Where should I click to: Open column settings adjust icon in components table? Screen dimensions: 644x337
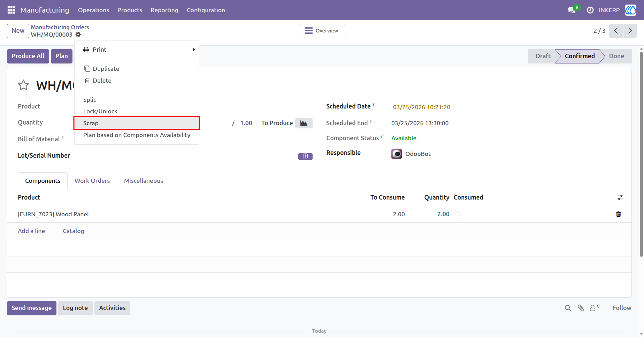coord(620,197)
